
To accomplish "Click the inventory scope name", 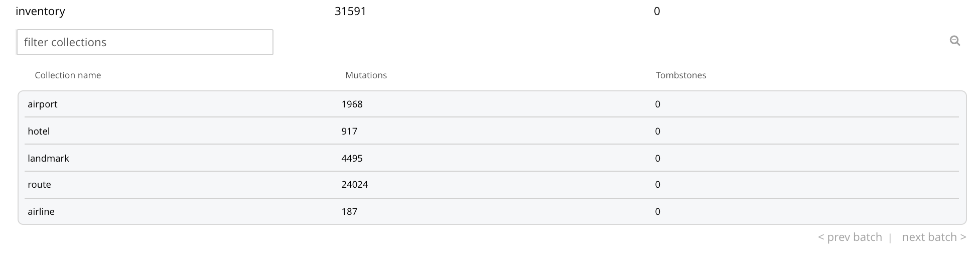I will (x=41, y=12).
